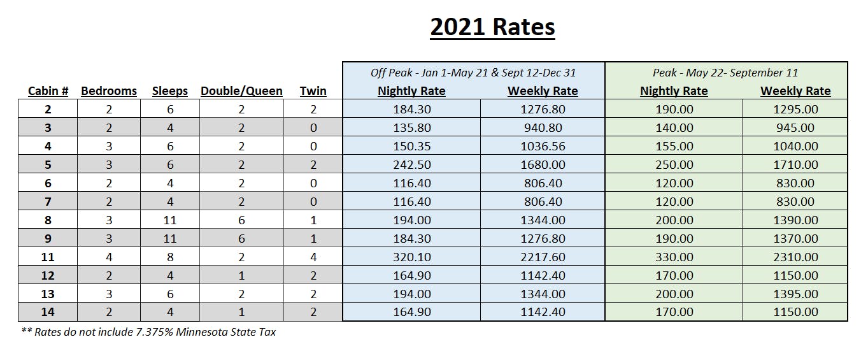Screen dimensions: 868x344
Task: Select the 2217.60 weekly rate cell
Action: tap(543, 257)
